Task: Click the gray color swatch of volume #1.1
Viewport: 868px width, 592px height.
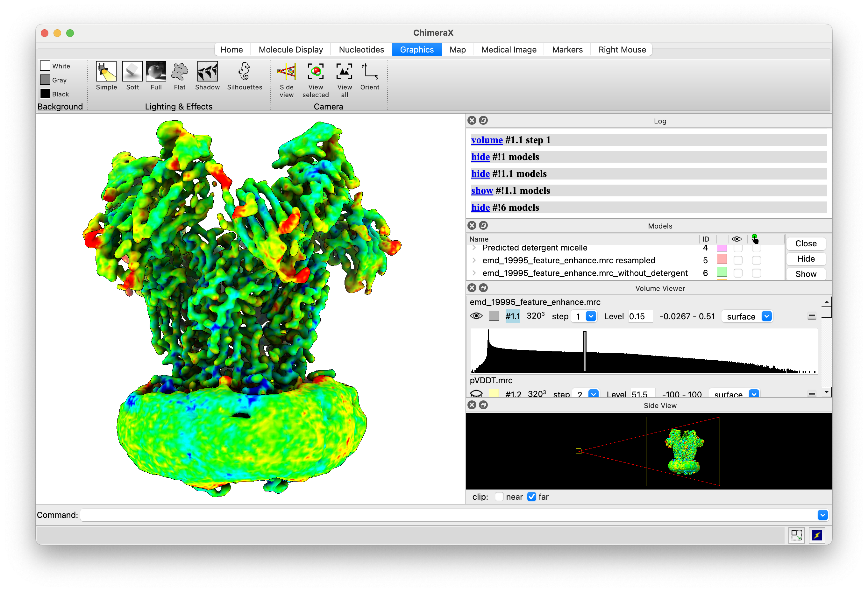Action: tap(494, 316)
